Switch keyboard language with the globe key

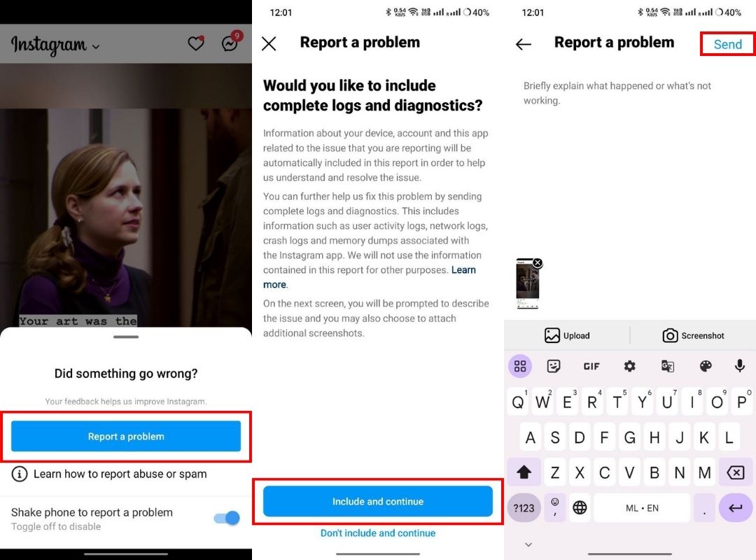tap(580, 507)
